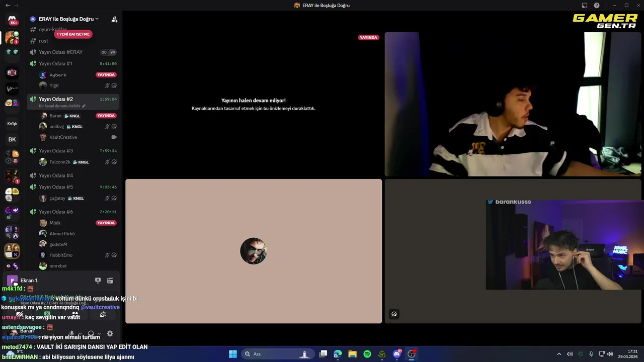Click Ayberk's YAYINDA badge
This screenshot has width=644, height=362.
[x=106, y=75]
